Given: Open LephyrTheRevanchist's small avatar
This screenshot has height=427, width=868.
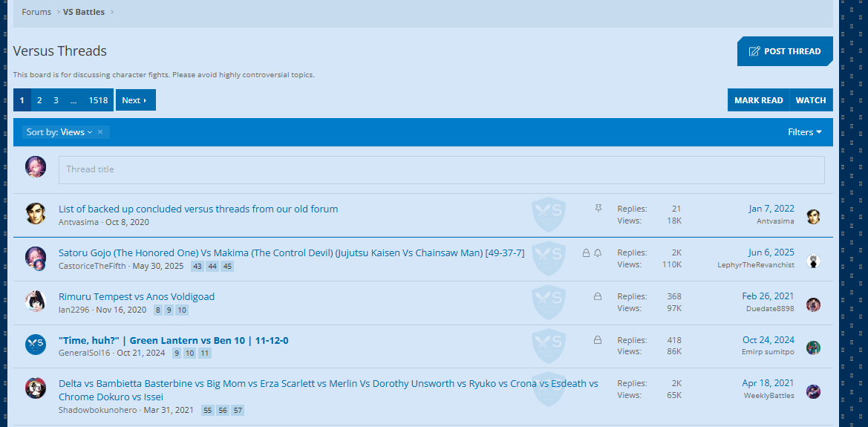Looking at the screenshot, I should 812,261.
